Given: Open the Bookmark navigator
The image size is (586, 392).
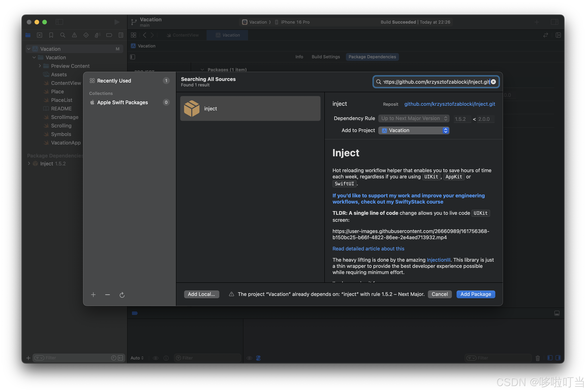Looking at the screenshot, I should [x=51, y=35].
